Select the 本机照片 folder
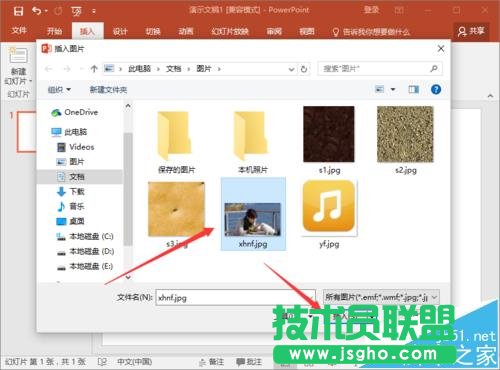500x370 pixels. coord(252,141)
